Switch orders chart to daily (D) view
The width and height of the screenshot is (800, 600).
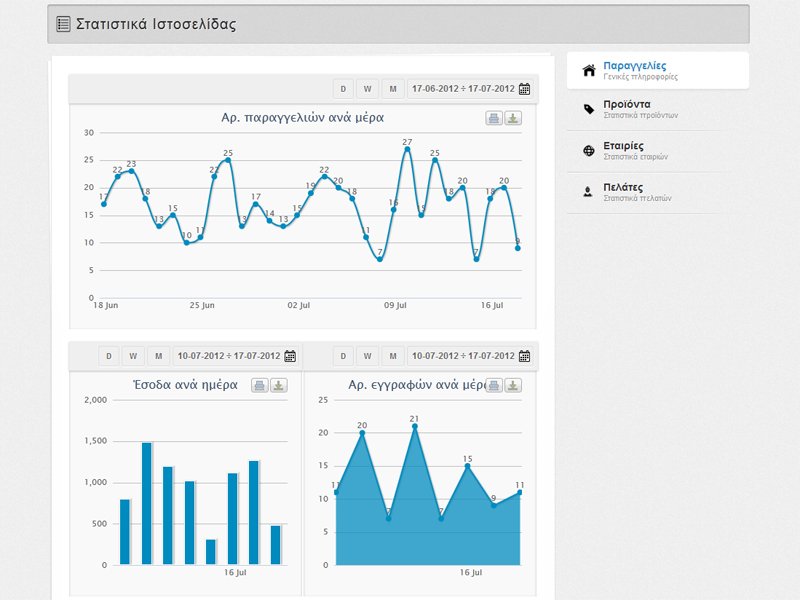click(x=343, y=89)
